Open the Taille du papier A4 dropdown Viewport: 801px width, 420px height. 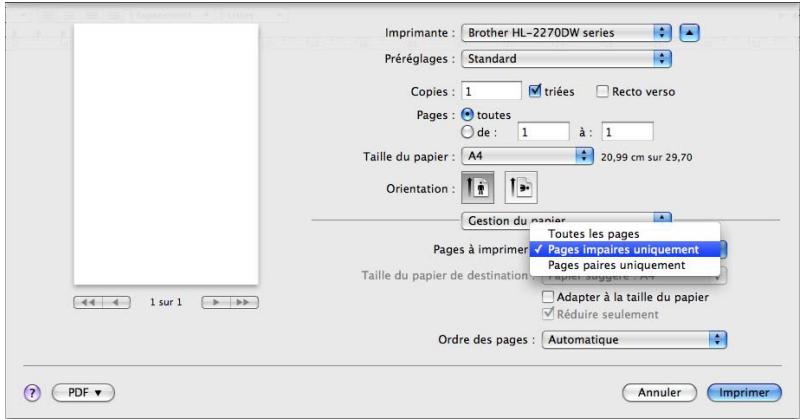(527, 155)
